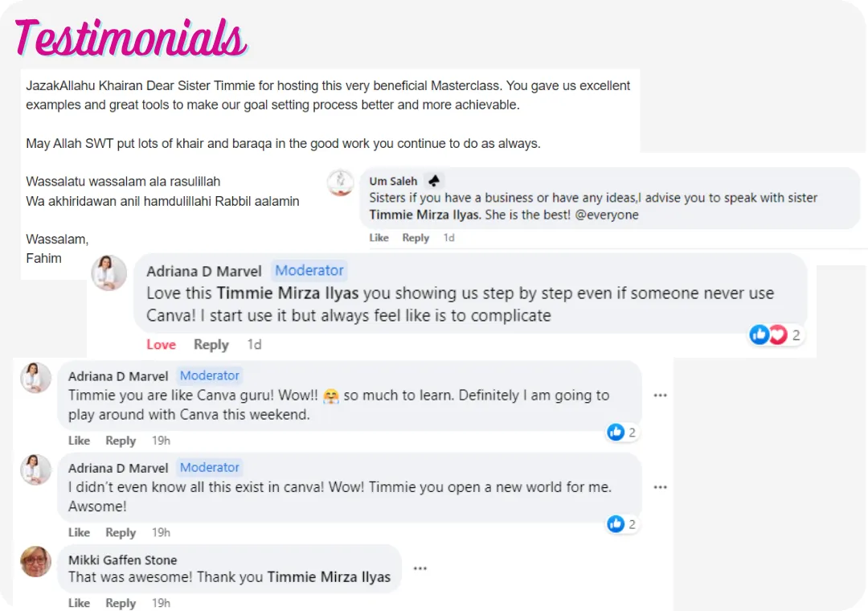
Task: Open Timmie Mirza Ilyas mention in Mikki's comment
Action: coord(329,576)
